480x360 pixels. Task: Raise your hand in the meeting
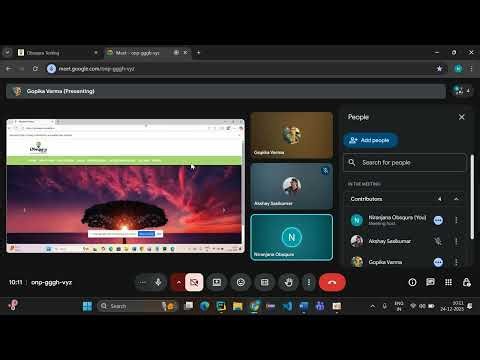288,282
